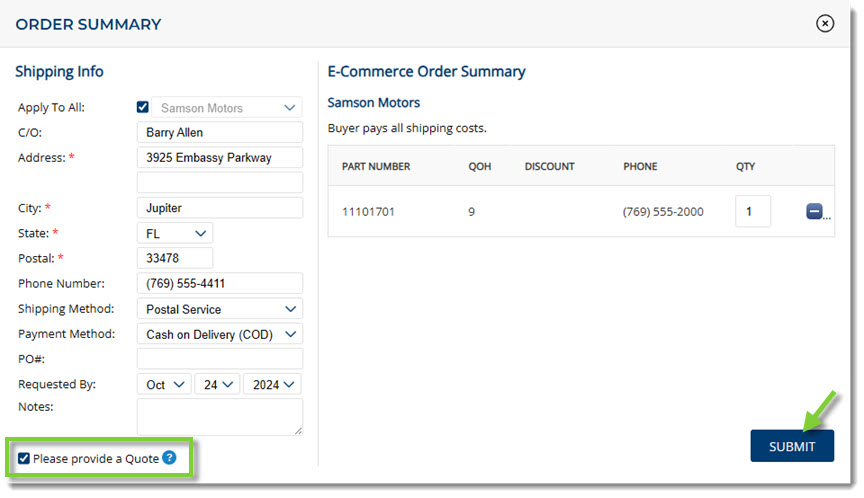Click the PART NUMBER column header
This screenshot has height=498, width=864.
(376, 166)
